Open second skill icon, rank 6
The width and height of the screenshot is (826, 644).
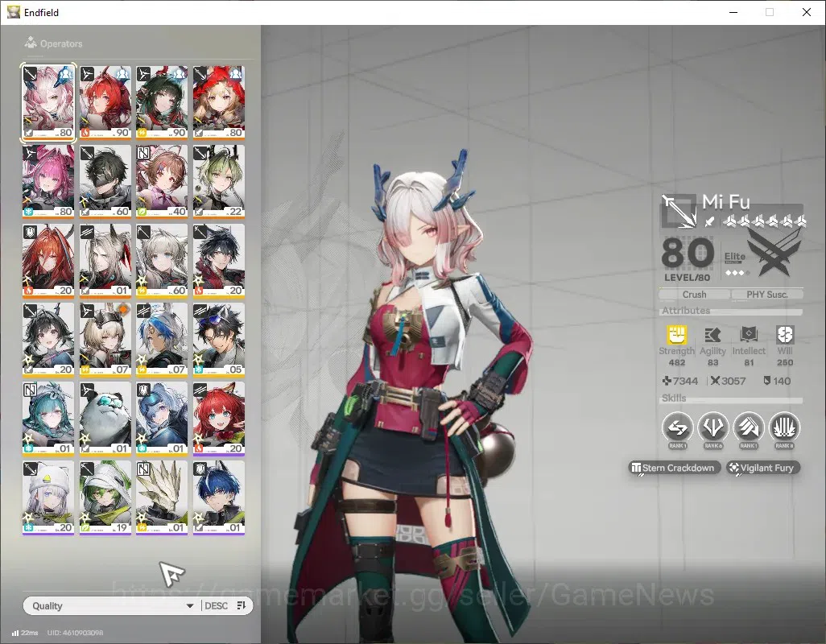[712, 427]
